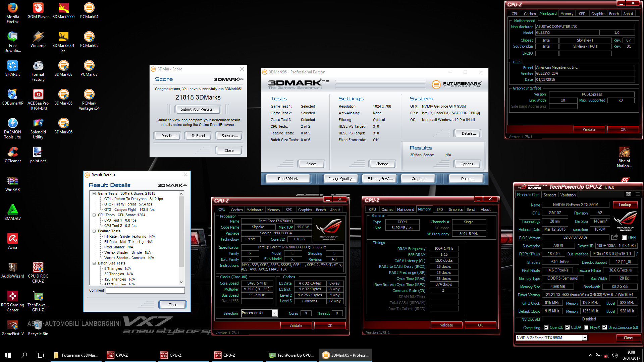
Task: Open the PCMark 7 desktop shortcut
Action: click(89, 68)
